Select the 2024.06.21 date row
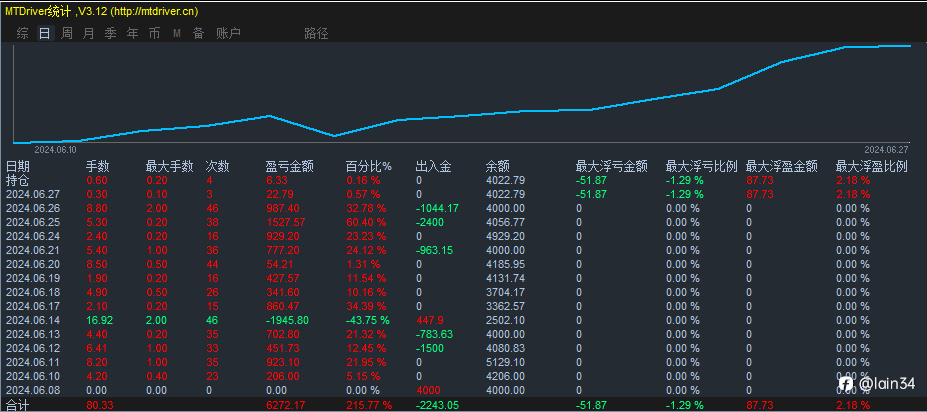Viewport: 927px width, 412px height. [31, 250]
